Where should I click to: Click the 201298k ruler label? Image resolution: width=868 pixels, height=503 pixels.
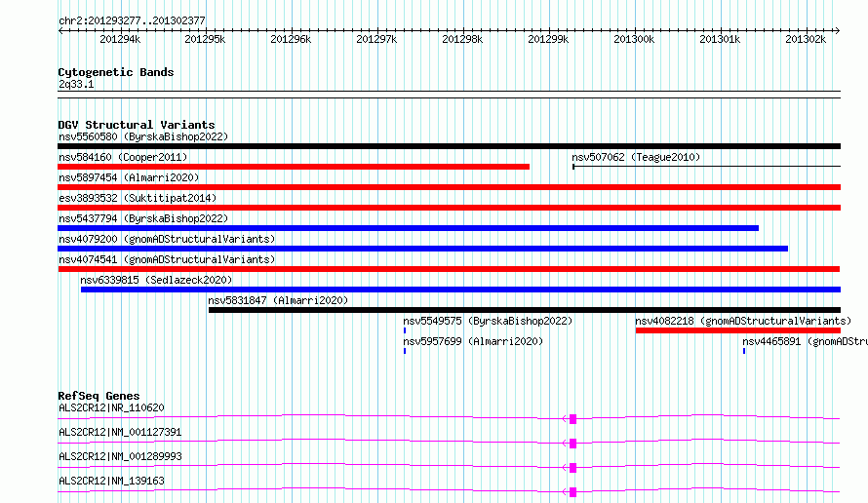pyautogui.click(x=462, y=39)
